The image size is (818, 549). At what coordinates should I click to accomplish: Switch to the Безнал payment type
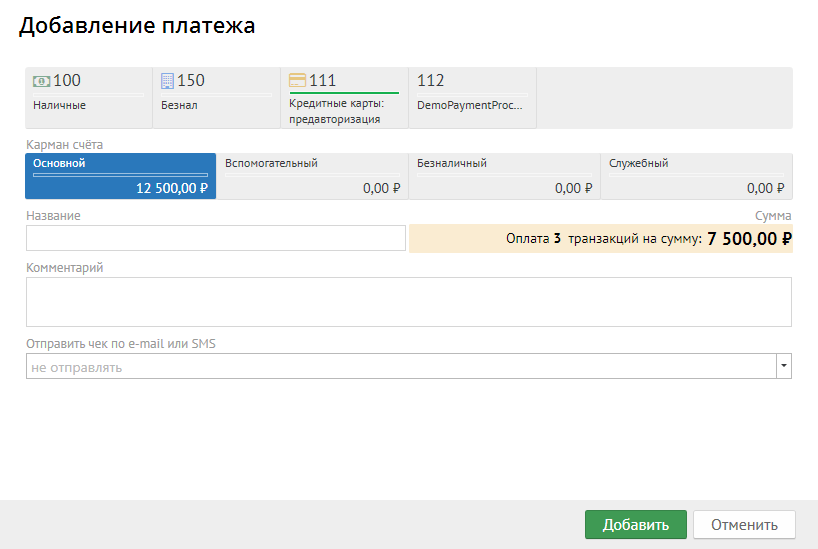pyautogui.click(x=216, y=98)
